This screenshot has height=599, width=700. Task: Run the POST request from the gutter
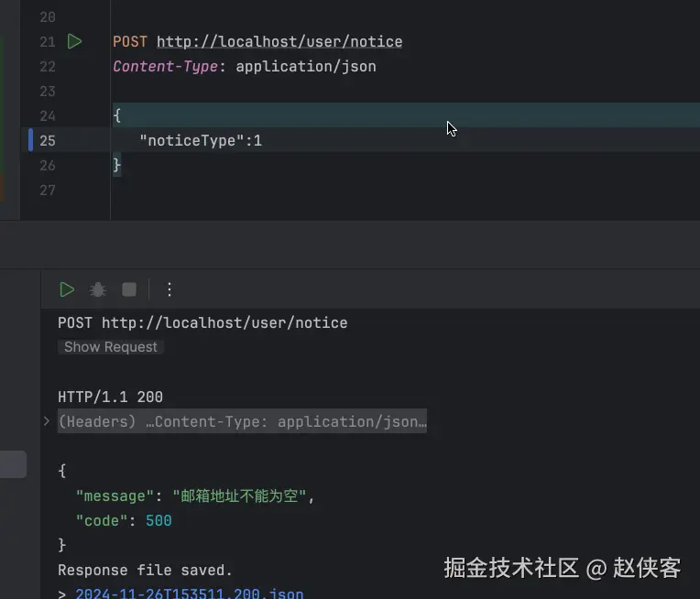pyautogui.click(x=75, y=41)
